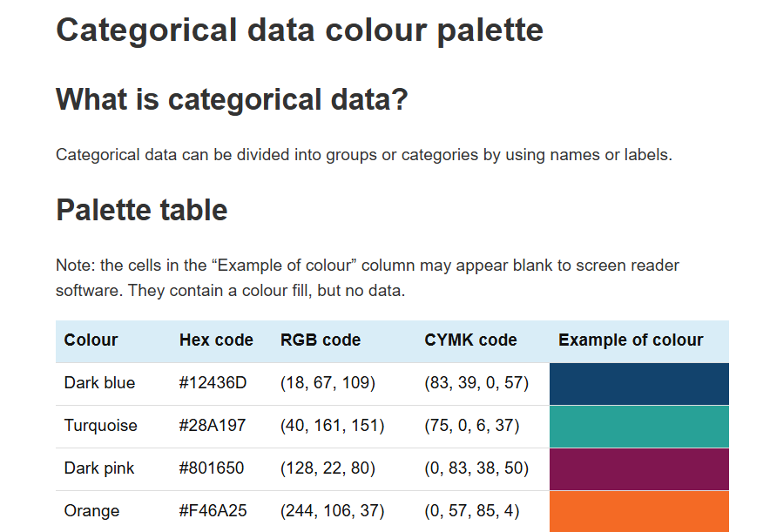Click the Turquoise colour swatch
The image size is (770, 532).
coord(638,427)
